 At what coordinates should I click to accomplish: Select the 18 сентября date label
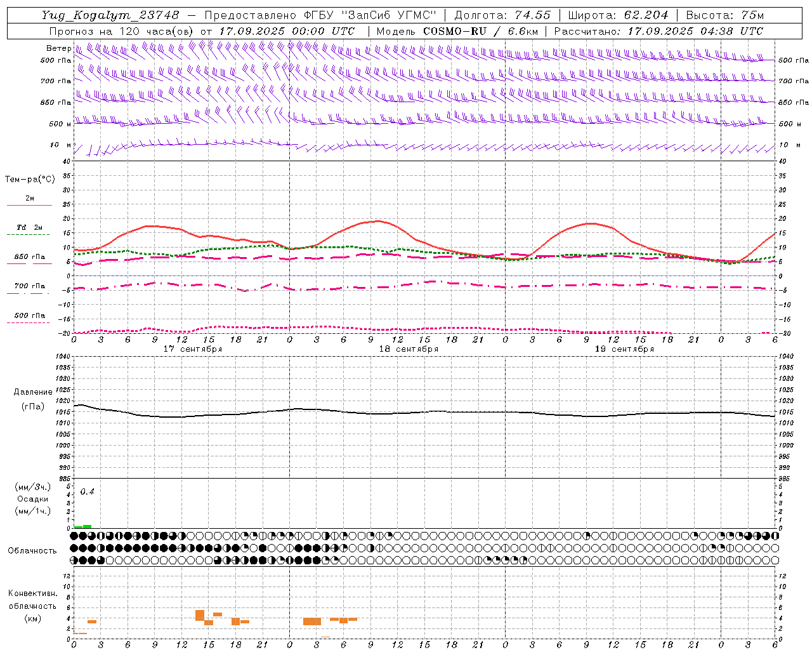point(409,349)
